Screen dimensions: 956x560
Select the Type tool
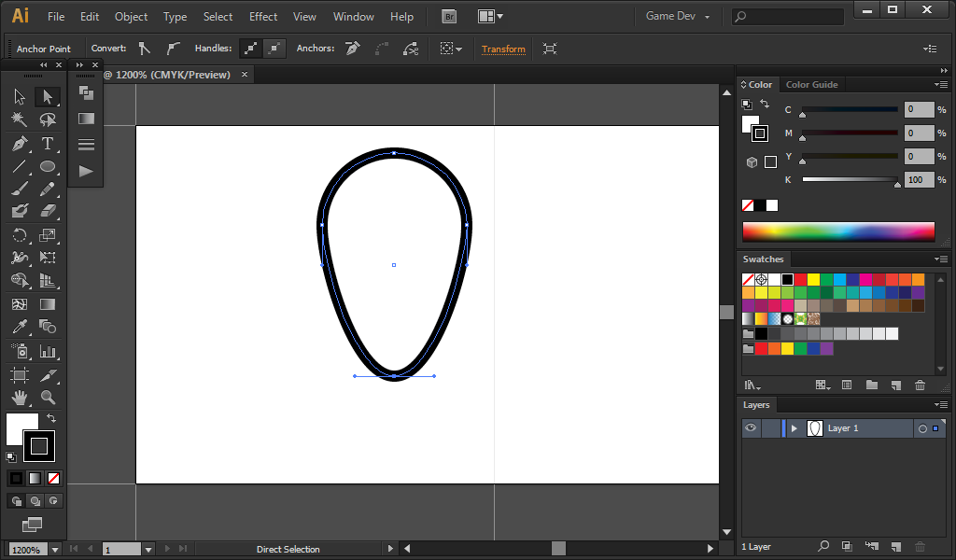(48, 143)
